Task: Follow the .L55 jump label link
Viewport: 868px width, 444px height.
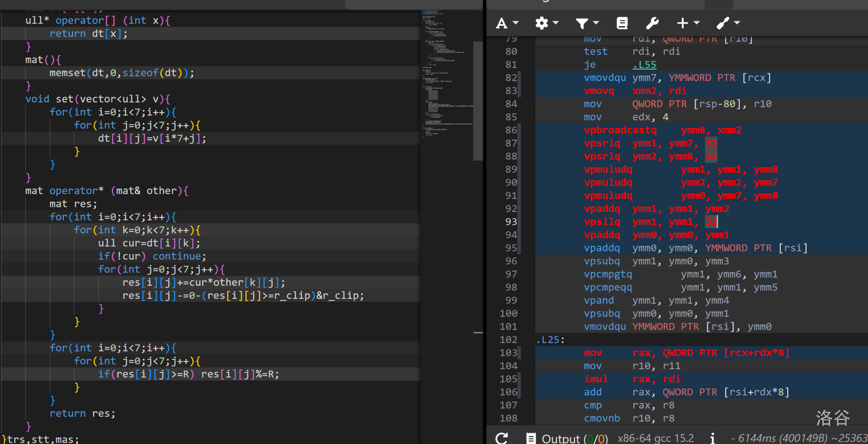Action: click(644, 65)
